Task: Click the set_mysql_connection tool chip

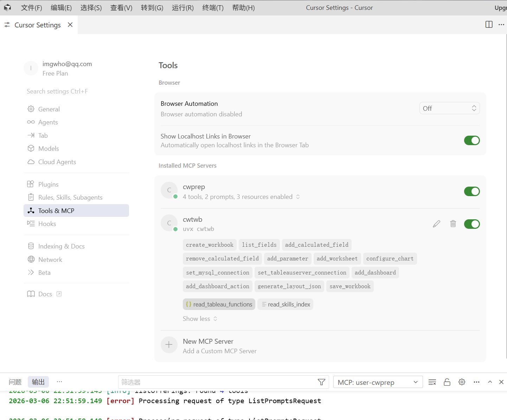Action: point(218,272)
